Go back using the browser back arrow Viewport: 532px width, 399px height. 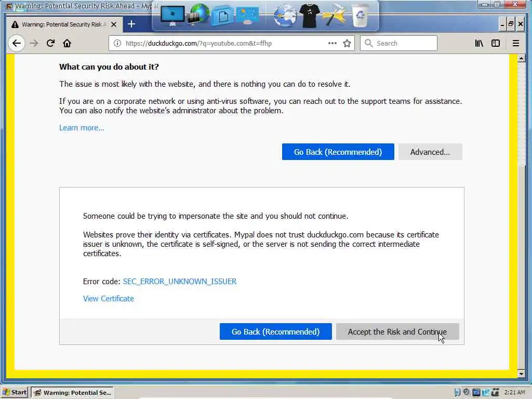17,44
